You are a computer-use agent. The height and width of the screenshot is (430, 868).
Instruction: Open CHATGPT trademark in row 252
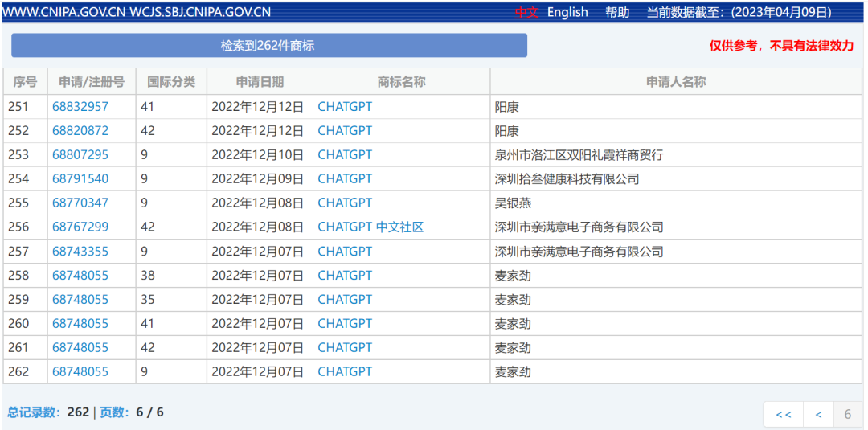(x=345, y=130)
